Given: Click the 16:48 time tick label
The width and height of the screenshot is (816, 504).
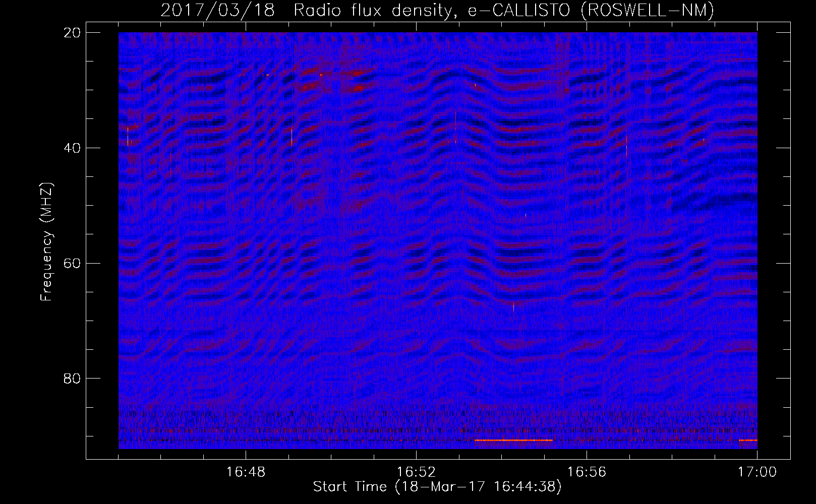Looking at the screenshot, I should tap(246, 472).
